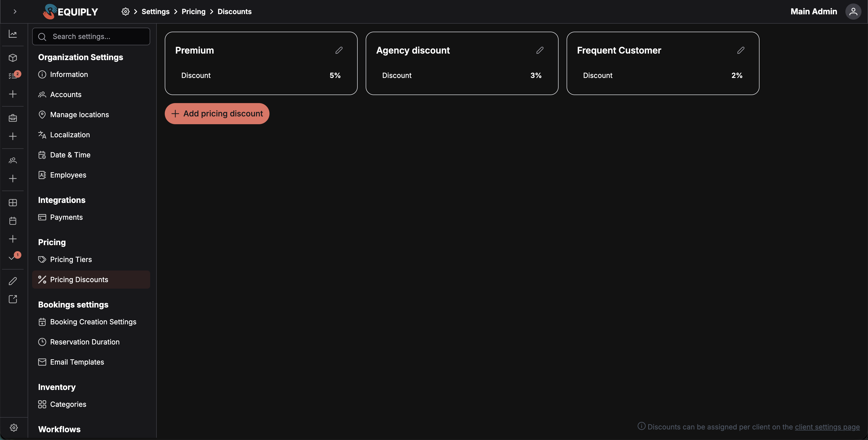Open the calendar icon in left rail

click(x=13, y=221)
